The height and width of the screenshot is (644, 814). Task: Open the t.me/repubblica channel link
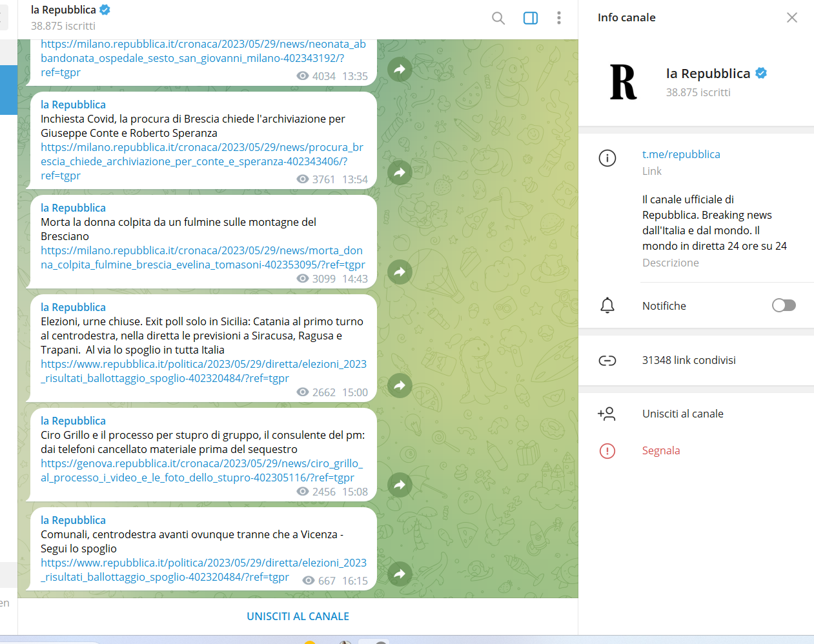click(x=680, y=154)
